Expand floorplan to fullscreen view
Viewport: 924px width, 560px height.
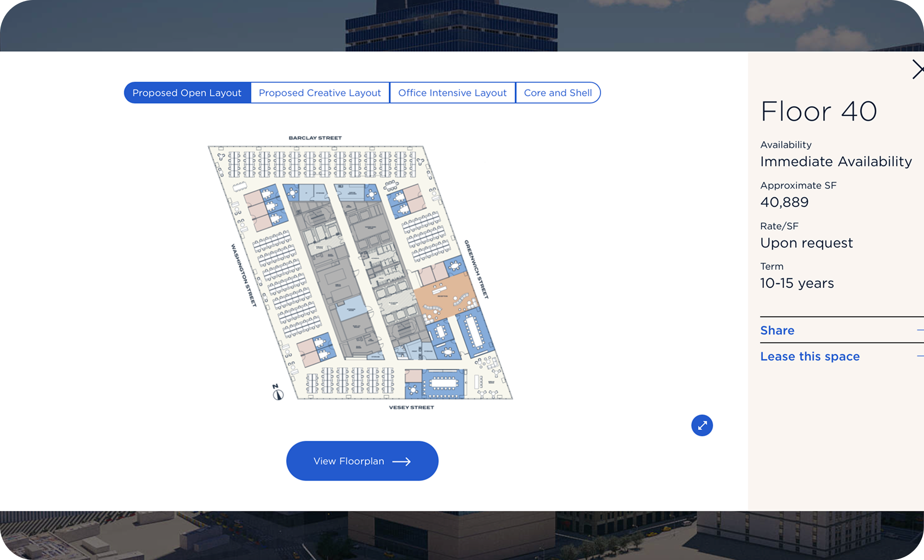tap(702, 425)
